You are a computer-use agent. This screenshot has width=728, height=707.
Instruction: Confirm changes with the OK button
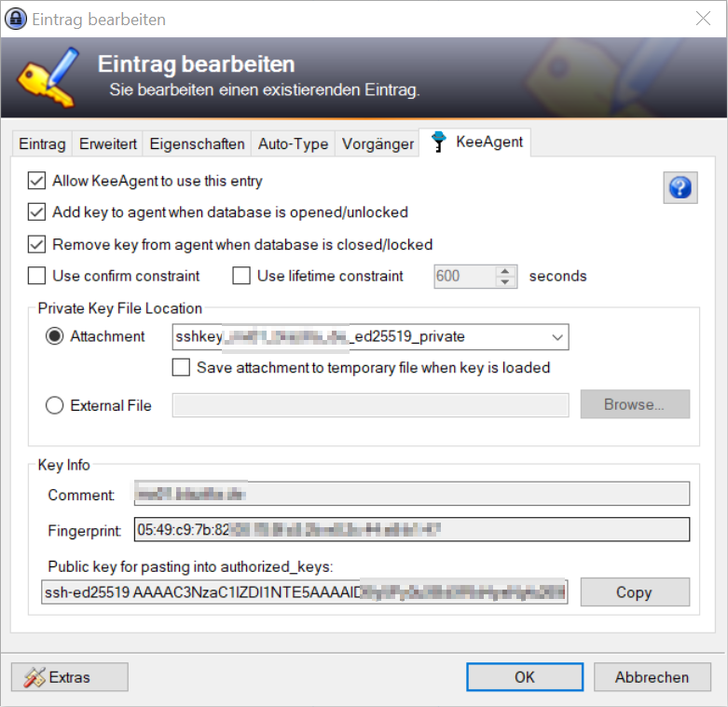524,677
